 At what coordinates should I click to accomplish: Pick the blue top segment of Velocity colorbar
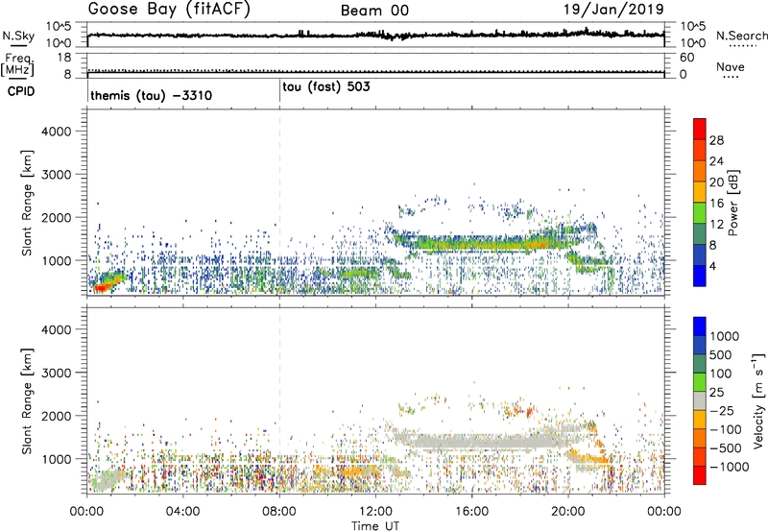tap(700, 326)
